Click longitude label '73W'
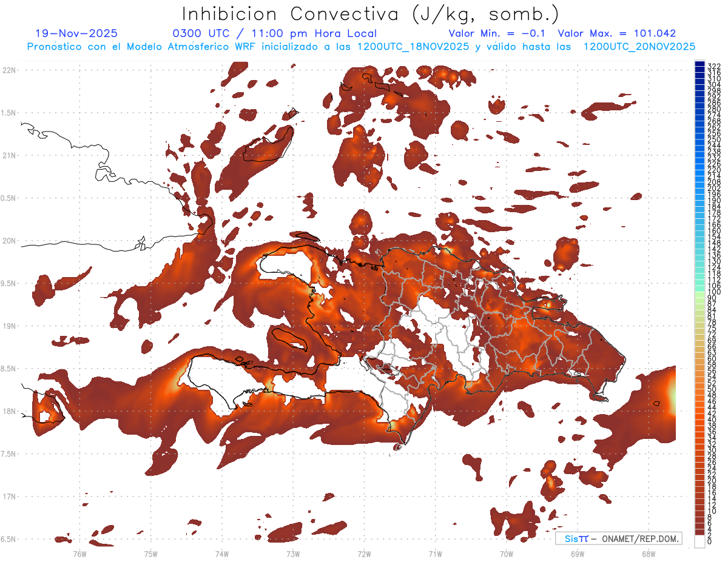 [293, 554]
